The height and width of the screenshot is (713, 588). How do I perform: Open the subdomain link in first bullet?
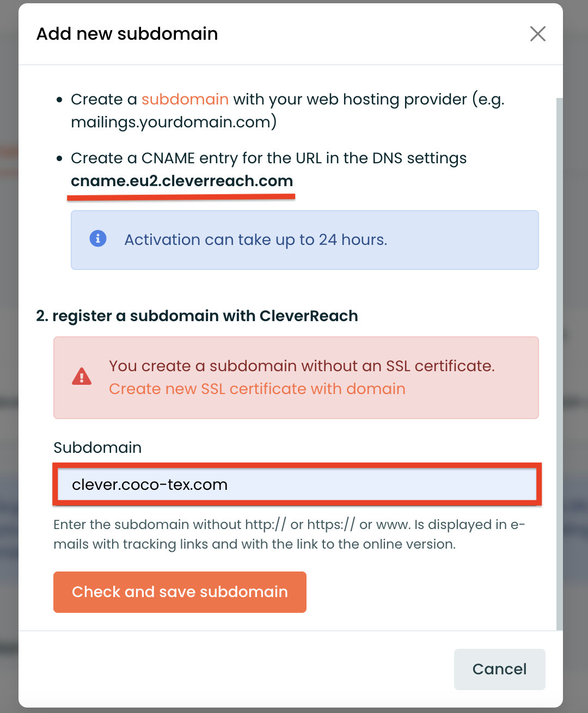[185, 99]
